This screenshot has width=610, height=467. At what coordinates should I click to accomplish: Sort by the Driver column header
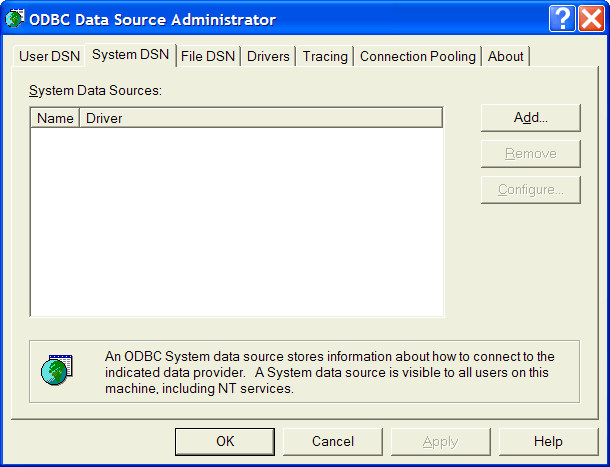point(261,118)
